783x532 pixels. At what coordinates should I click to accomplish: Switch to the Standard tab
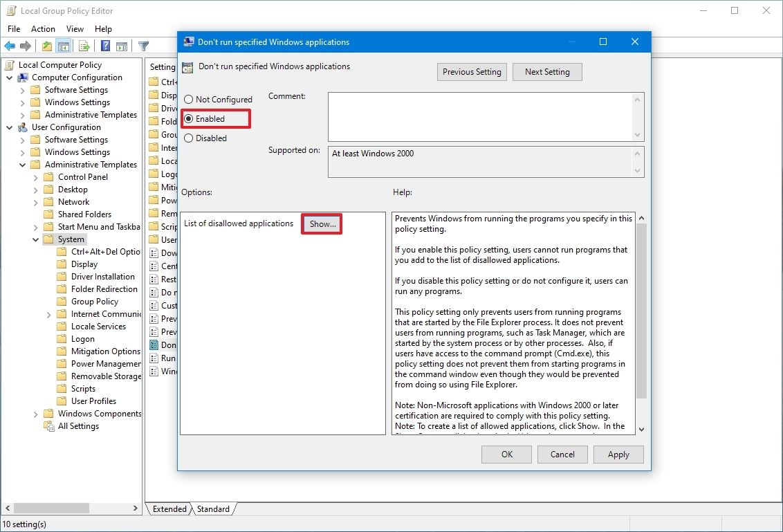[x=213, y=508]
